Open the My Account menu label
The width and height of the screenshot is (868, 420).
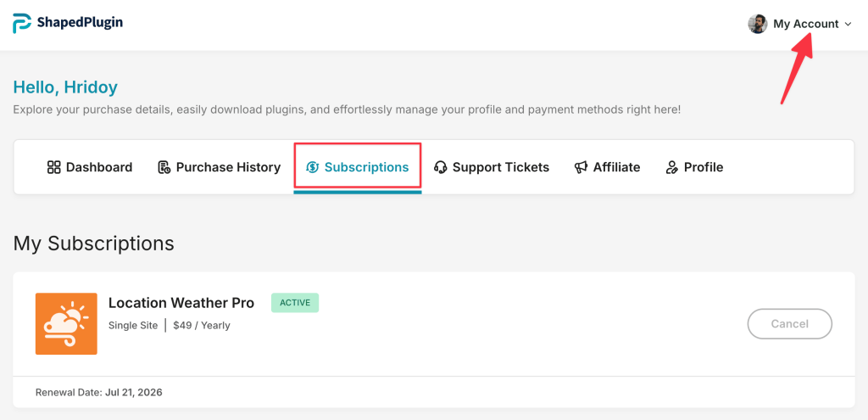[x=805, y=24]
